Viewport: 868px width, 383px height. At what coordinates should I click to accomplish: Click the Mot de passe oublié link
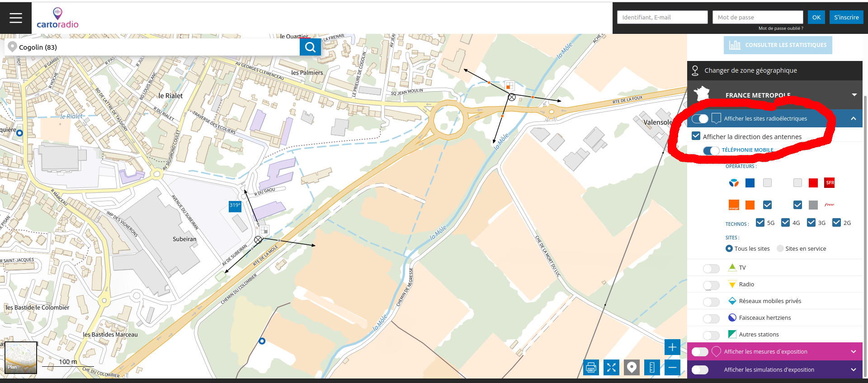pos(781,28)
